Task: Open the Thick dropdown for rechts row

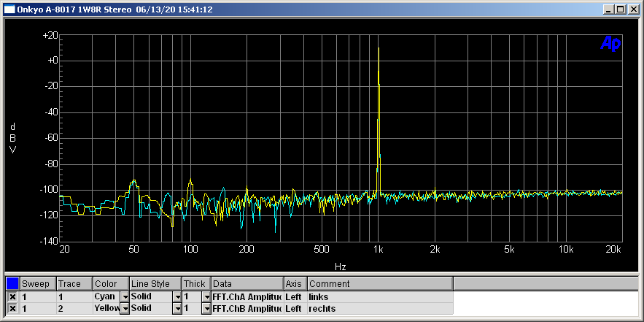Action: pos(206,308)
